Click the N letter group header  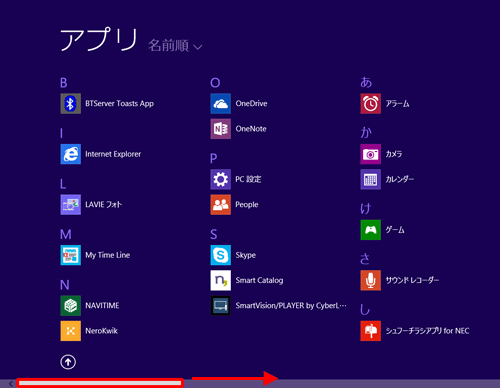(65, 285)
